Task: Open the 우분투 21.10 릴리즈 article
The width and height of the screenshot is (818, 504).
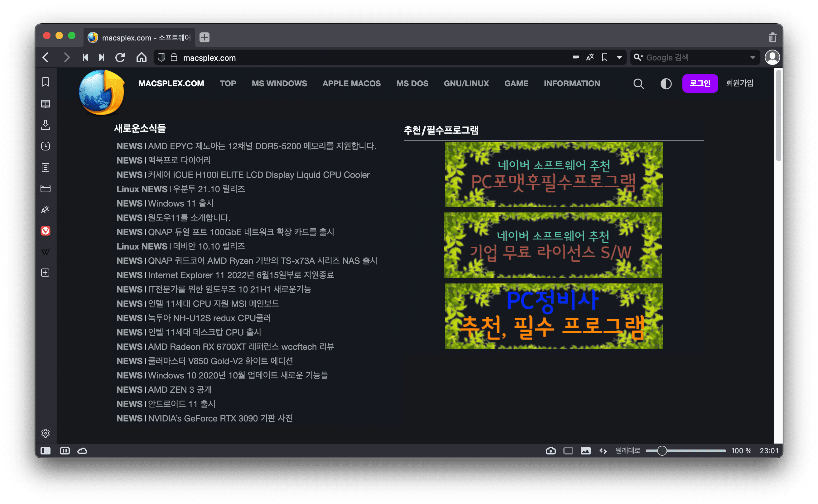Action: pos(209,189)
